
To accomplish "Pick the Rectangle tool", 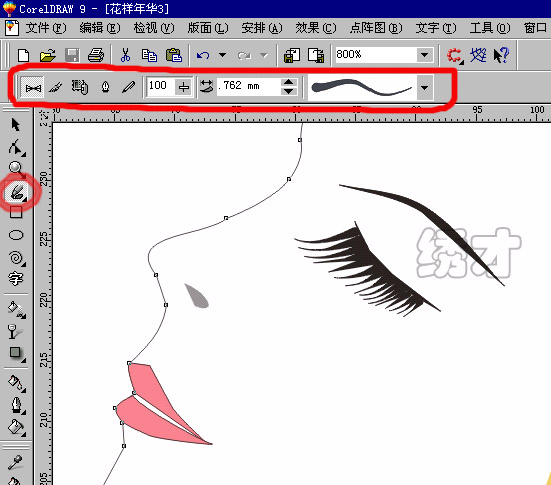I will (x=15, y=212).
